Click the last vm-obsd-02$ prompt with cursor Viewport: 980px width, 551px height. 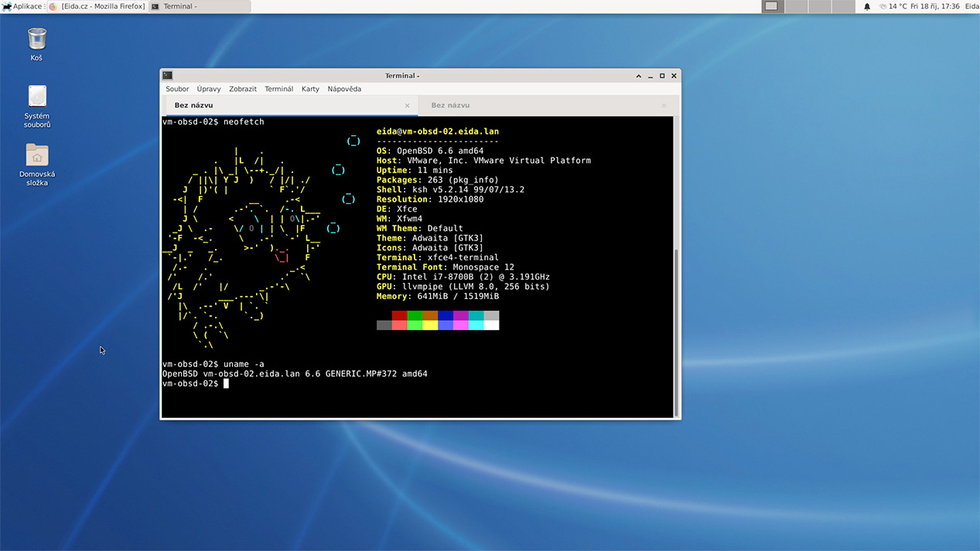(196, 383)
